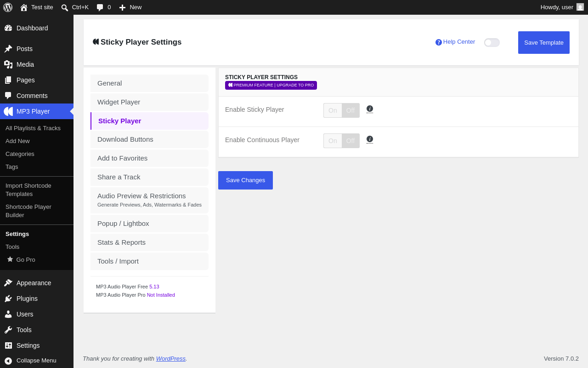Viewport: 588px width, 368px height.
Task: Click the user avatar next to Howdy, user
Action: [580, 7]
